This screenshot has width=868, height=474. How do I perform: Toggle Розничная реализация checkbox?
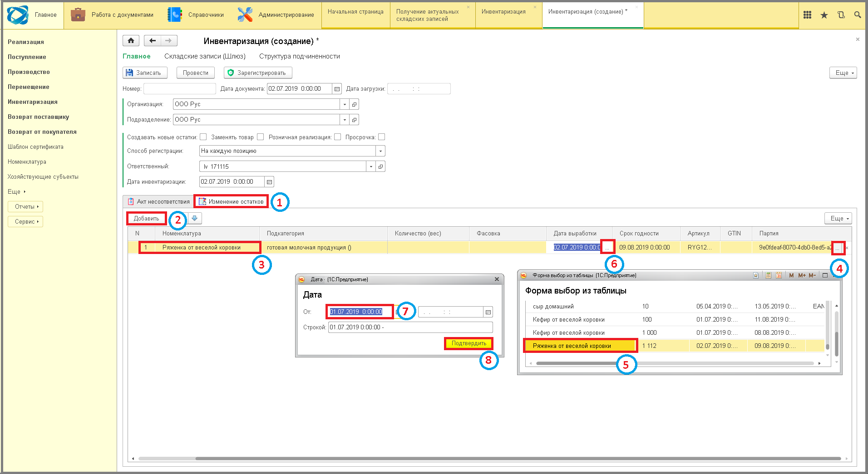coord(337,137)
